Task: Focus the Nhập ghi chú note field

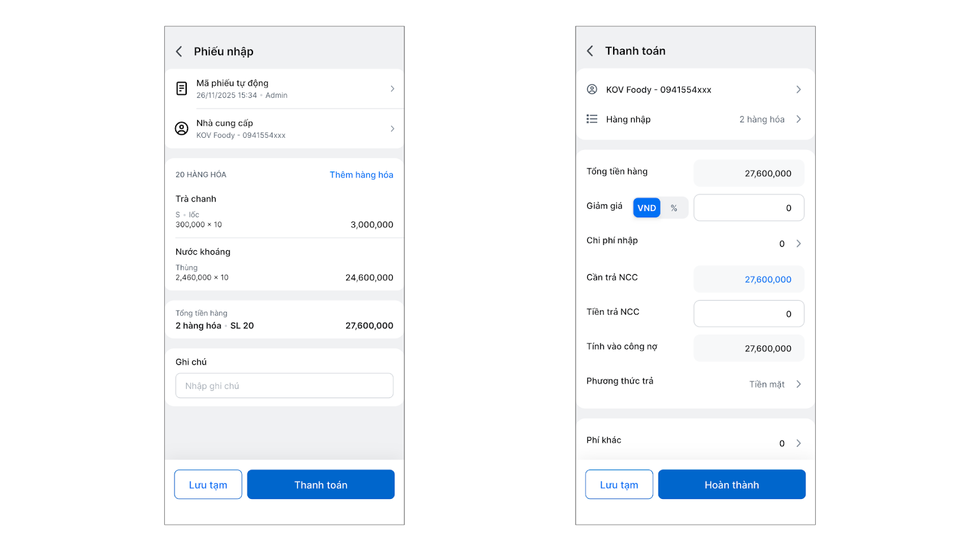Action: pos(284,386)
